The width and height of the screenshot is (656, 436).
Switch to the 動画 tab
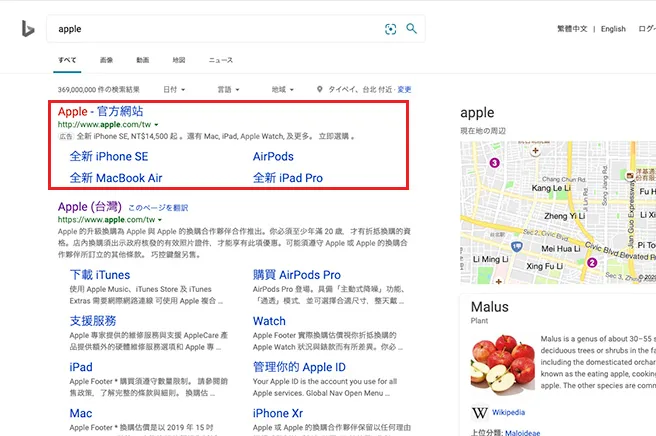(x=143, y=60)
